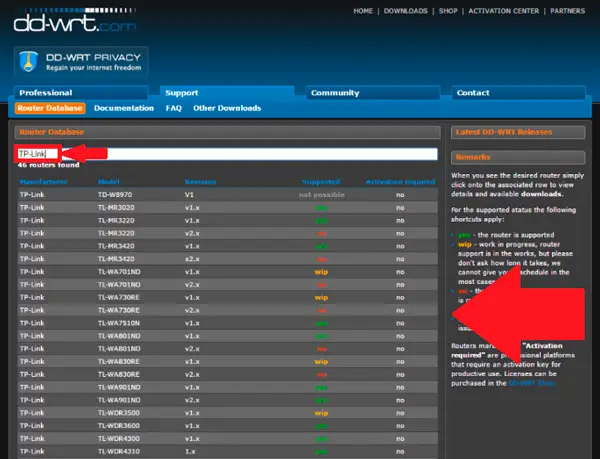Open the Contact tab
The height and width of the screenshot is (459, 600).
tap(518, 93)
